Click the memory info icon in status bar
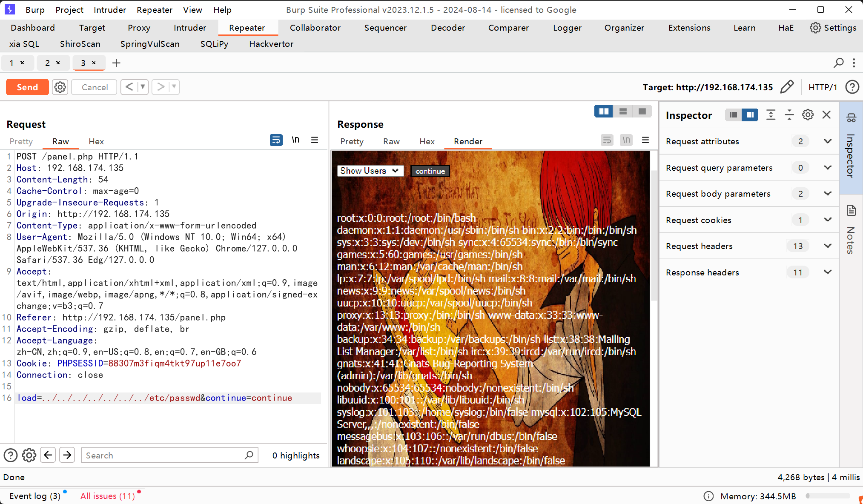This screenshot has height=504, width=863. pyautogui.click(x=708, y=496)
